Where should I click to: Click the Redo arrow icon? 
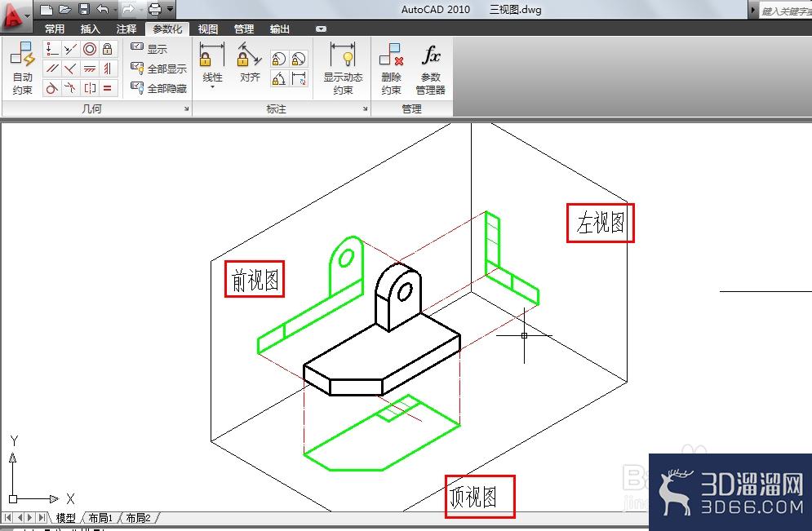click(128, 9)
